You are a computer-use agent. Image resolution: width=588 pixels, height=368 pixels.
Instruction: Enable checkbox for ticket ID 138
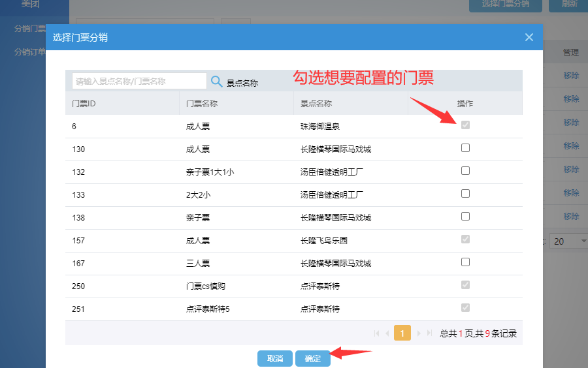tap(465, 217)
